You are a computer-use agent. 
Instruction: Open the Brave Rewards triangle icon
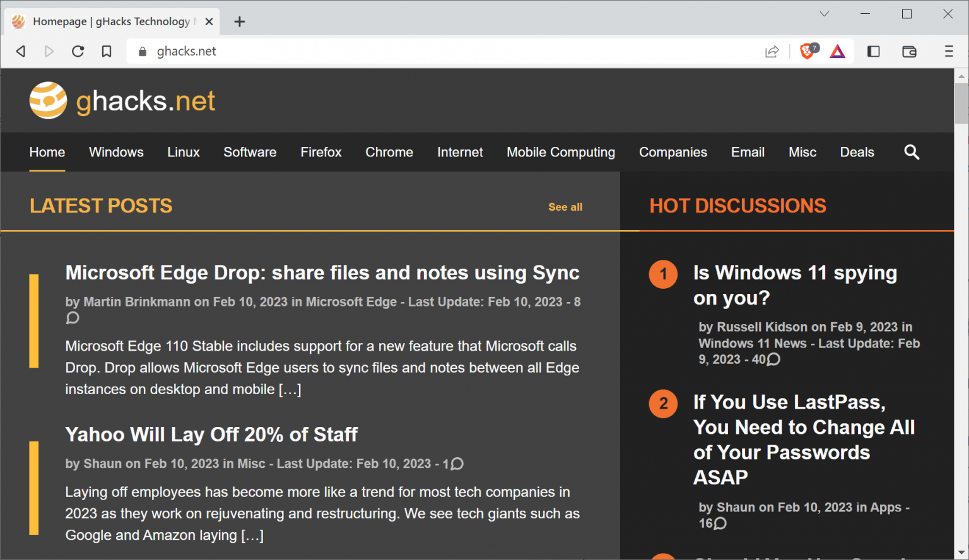click(837, 52)
